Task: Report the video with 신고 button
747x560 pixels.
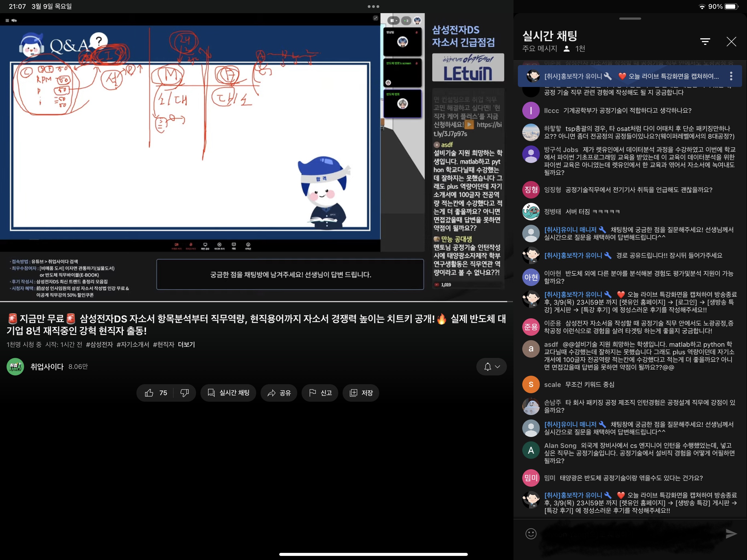Action: pyautogui.click(x=320, y=392)
